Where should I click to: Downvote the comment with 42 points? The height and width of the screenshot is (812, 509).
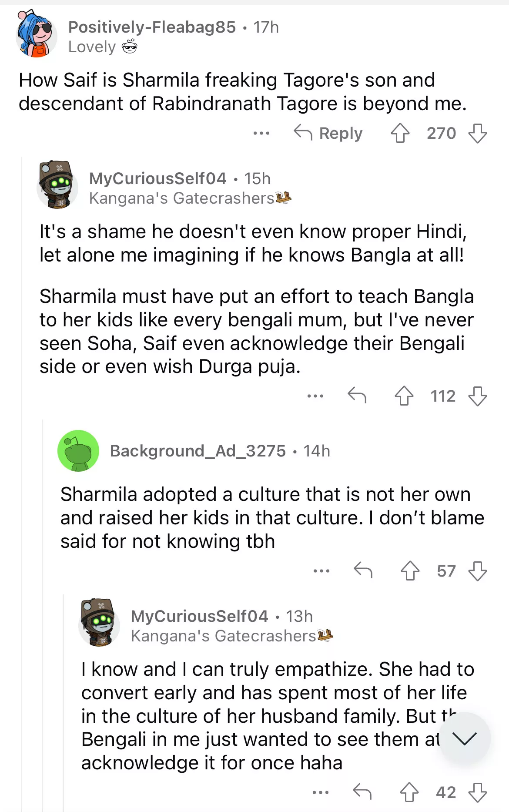[477, 792]
